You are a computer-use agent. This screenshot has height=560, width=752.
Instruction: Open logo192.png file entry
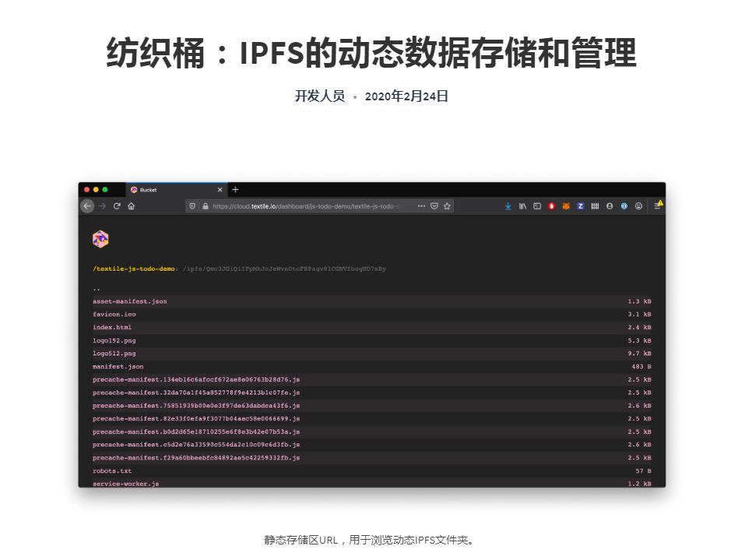(x=114, y=341)
